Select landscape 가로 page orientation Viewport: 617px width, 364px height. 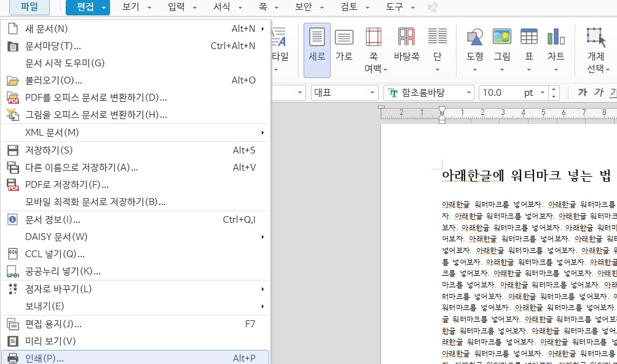pyautogui.click(x=344, y=45)
